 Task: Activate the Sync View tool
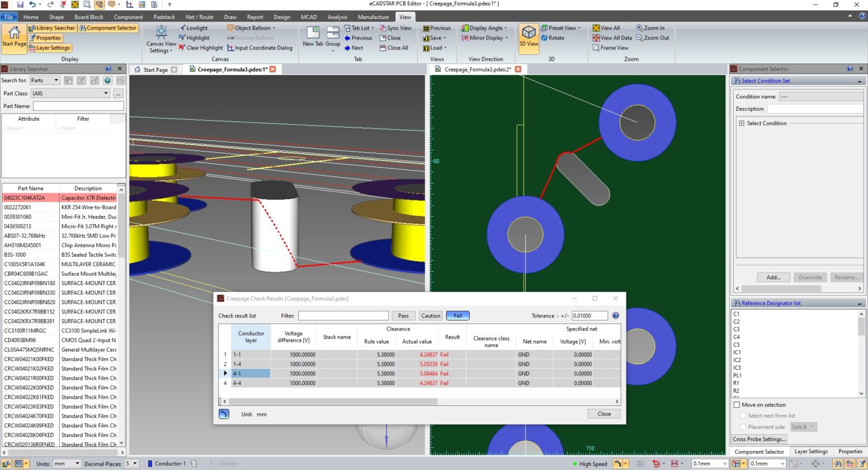pos(396,27)
